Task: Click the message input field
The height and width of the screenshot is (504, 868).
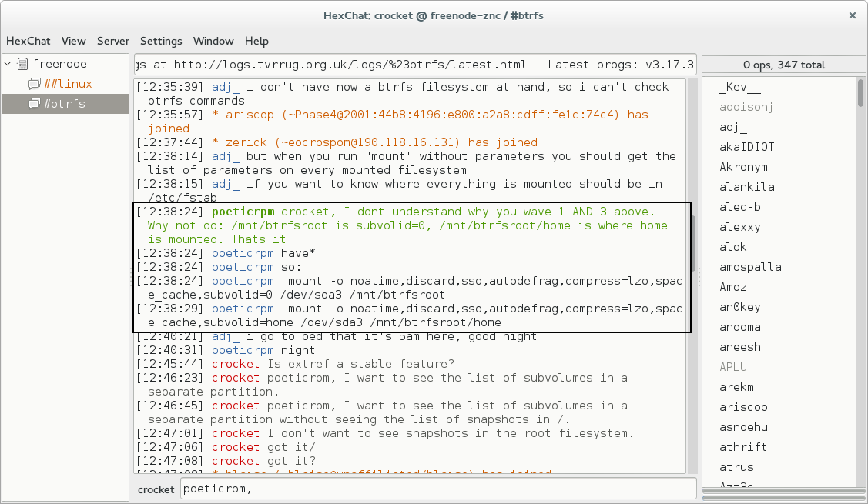Action: 438,489
